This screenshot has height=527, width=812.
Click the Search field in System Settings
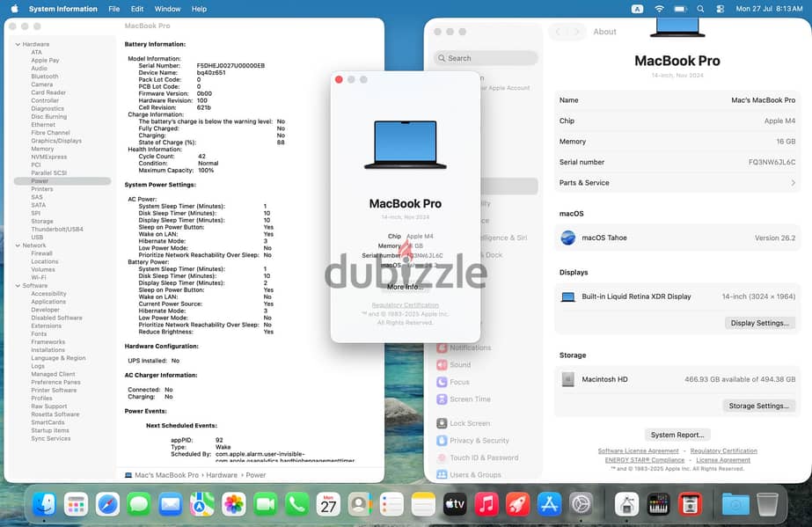tap(486, 58)
